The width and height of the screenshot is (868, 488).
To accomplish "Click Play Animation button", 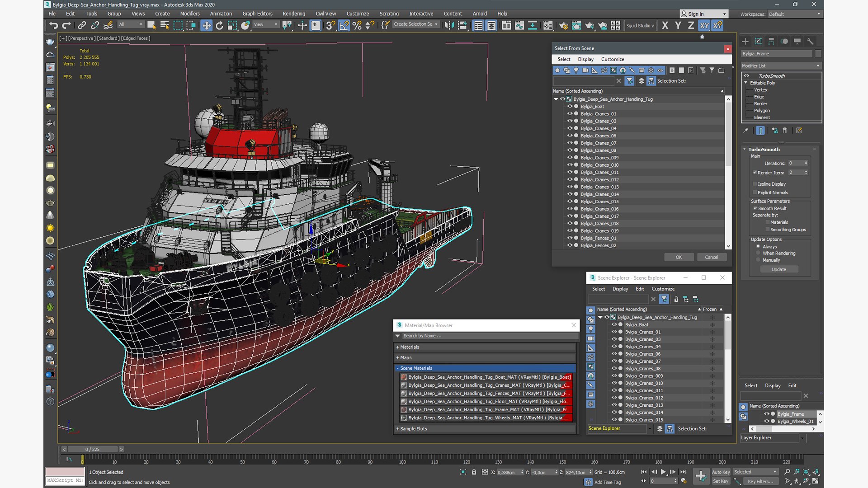I will (x=663, y=472).
